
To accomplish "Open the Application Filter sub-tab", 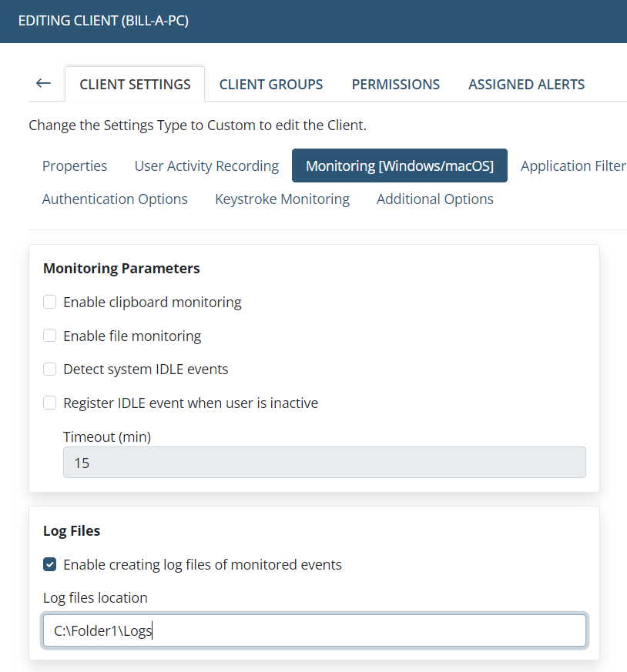I will click(573, 165).
